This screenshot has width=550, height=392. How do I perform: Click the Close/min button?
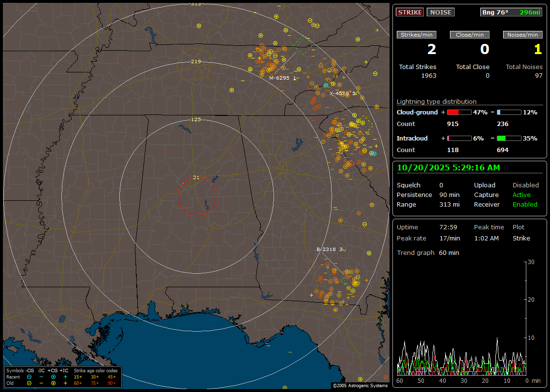469,35
